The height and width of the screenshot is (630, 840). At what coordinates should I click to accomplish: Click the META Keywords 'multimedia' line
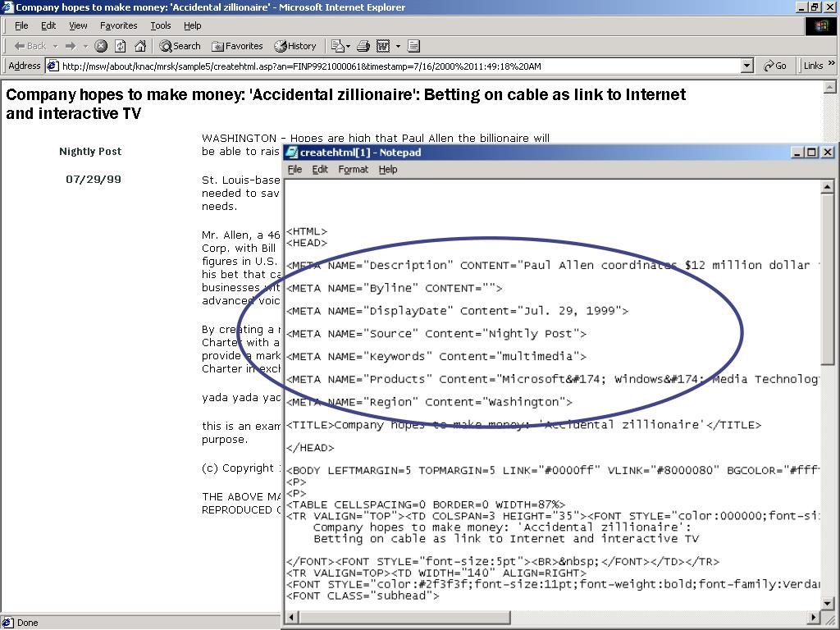click(436, 356)
